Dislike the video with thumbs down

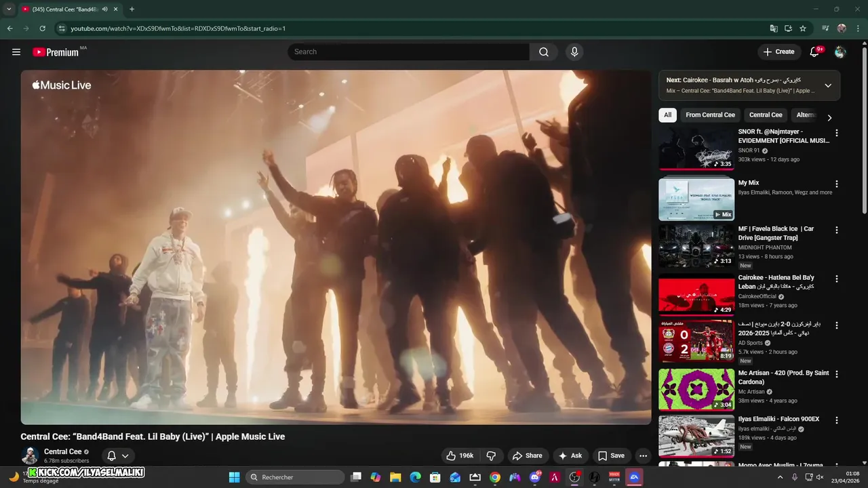pos(492,455)
